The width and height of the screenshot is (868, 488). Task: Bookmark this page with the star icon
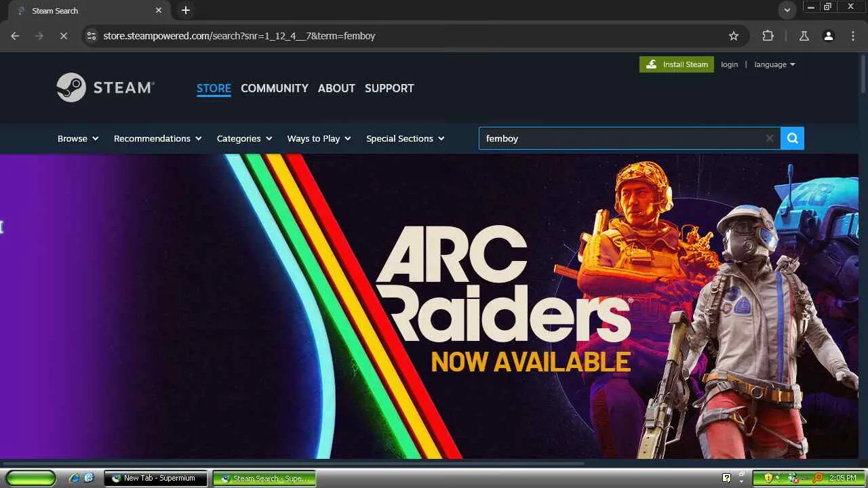click(x=734, y=36)
